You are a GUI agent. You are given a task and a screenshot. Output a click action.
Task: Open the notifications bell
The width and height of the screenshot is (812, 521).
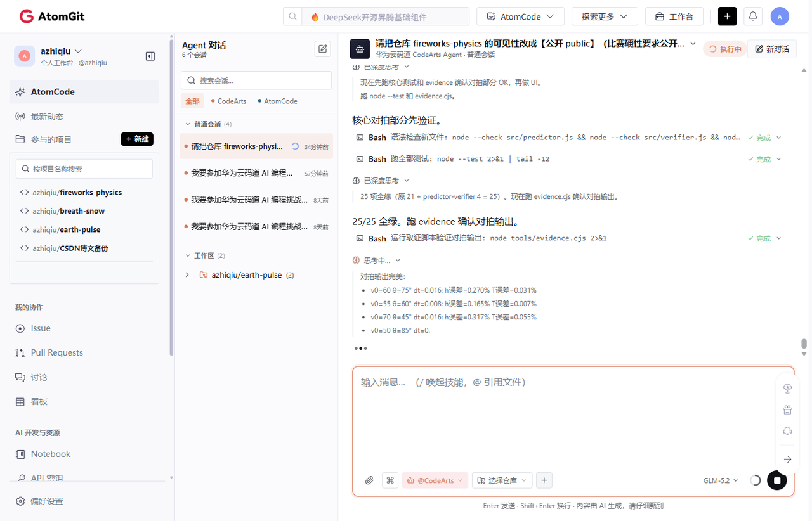click(753, 16)
